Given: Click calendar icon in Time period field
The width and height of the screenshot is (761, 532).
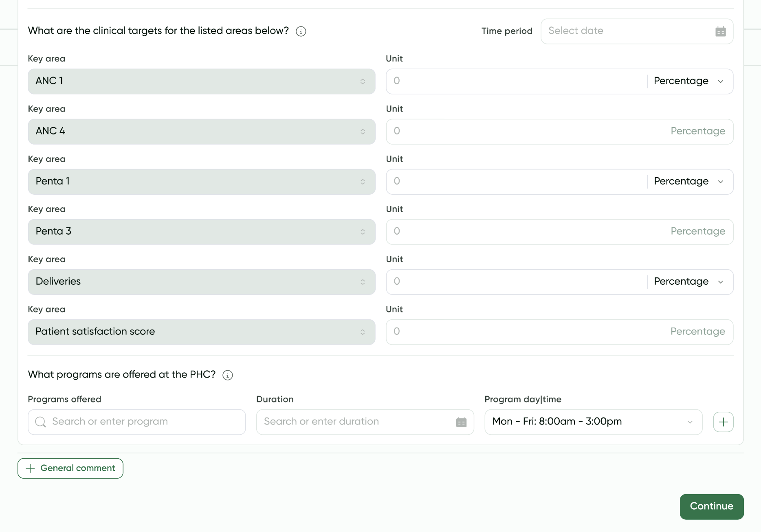Looking at the screenshot, I should click(x=720, y=31).
